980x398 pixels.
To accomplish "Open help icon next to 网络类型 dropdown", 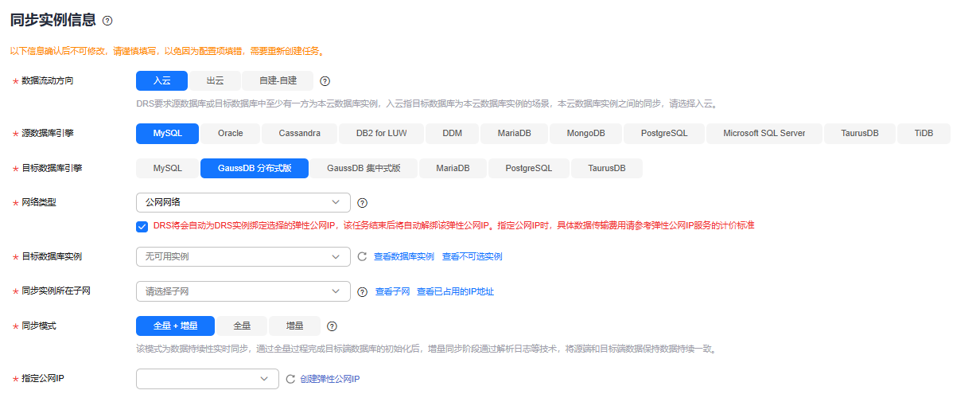I will click(362, 203).
